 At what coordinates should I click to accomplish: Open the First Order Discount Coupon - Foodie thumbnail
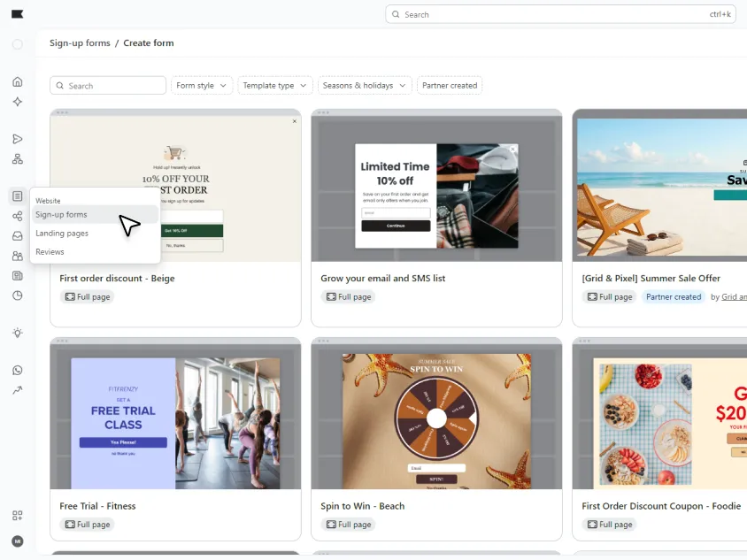coord(659,413)
